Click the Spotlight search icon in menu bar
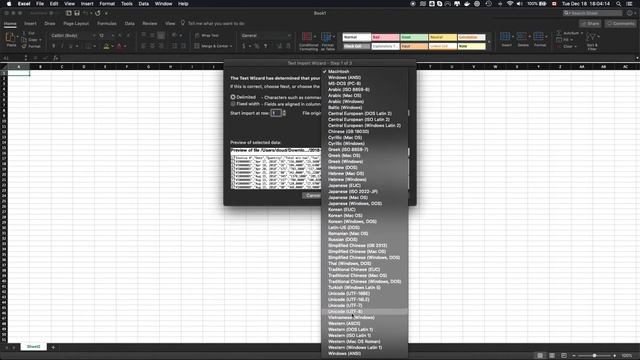Screen dimensions: 640x360 tap(619, 4)
